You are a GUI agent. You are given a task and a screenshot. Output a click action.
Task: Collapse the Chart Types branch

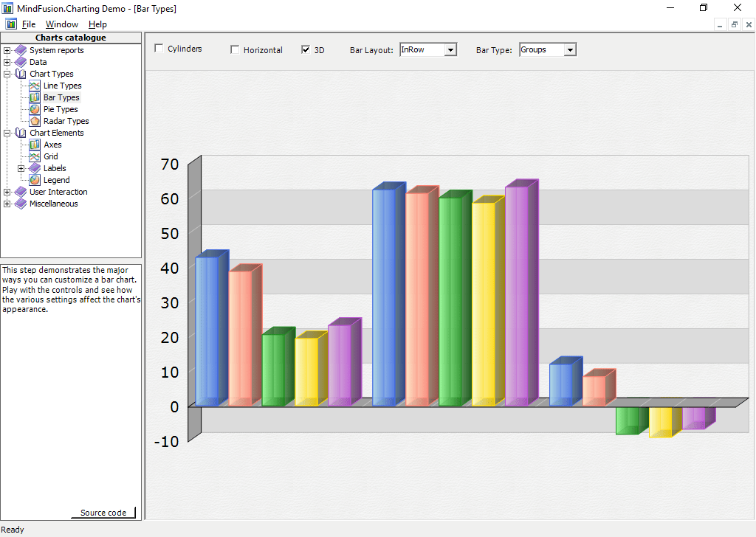point(6,74)
